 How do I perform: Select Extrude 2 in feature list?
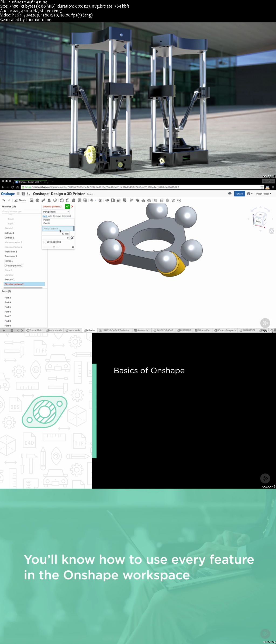tap(9, 280)
